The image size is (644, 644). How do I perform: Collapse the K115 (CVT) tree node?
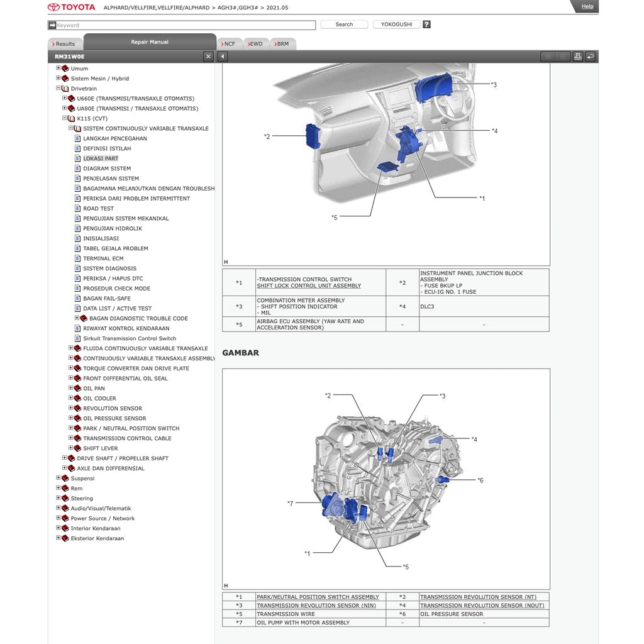click(x=63, y=118)
